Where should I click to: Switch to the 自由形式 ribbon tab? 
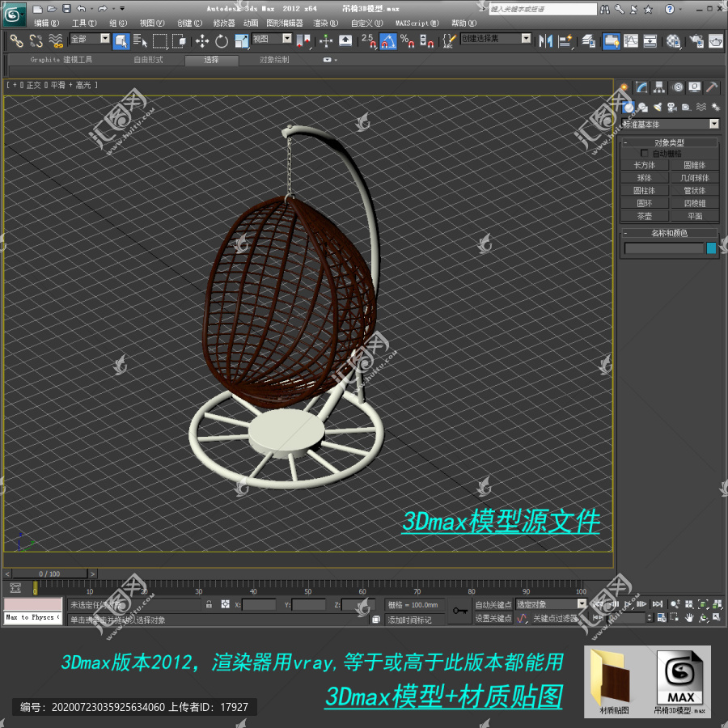[148, 60]
